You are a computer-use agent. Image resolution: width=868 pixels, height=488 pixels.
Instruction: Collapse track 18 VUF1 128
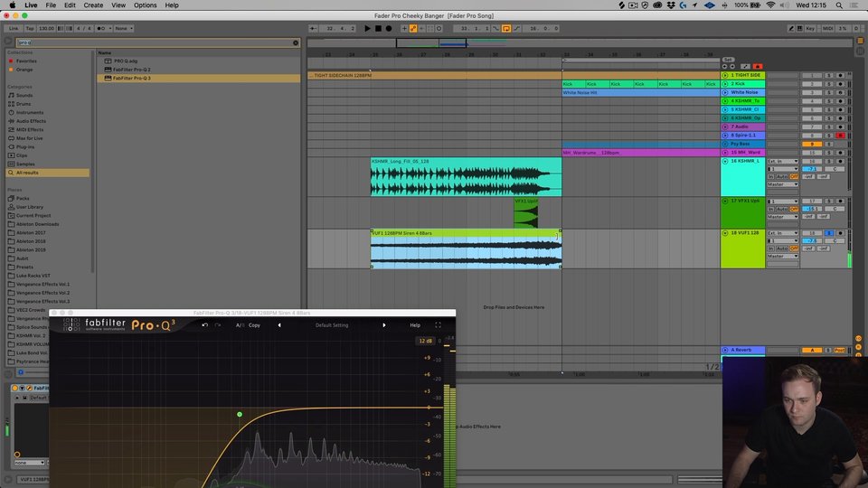725,233
